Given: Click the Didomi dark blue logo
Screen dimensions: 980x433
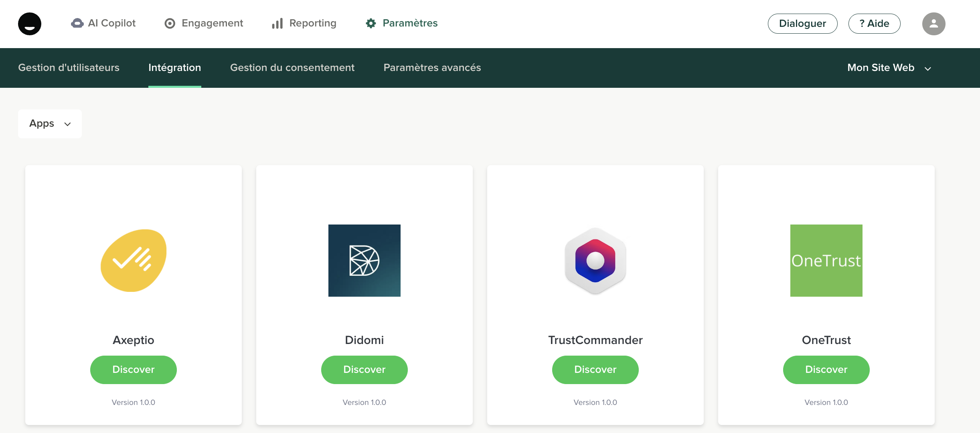Looking at the screenshot, I should coord(364,261).
